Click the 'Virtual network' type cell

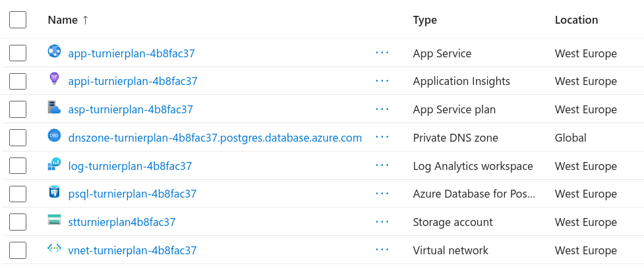451,250
